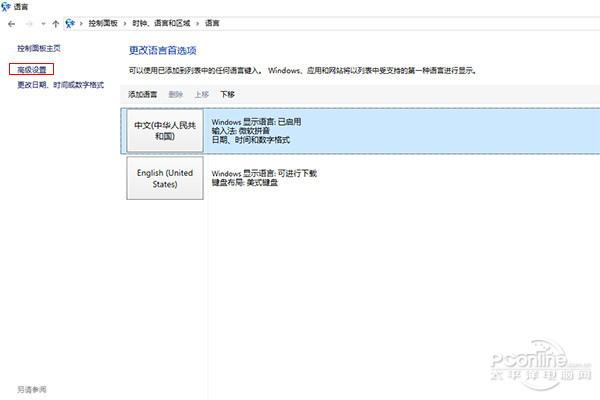Click 下移 to move language down
Viewport: 600px width, 400px height.
[x=227, y=95]
